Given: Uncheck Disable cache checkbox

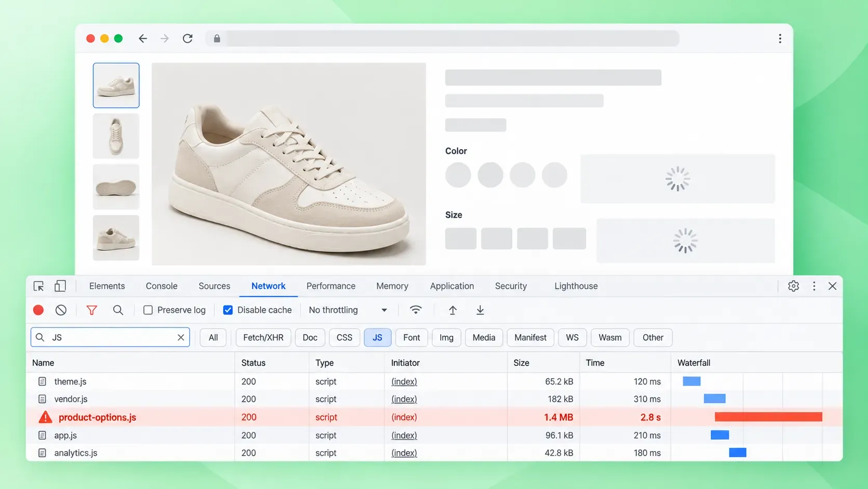Looking at the screenshot, I should (228, 310).
